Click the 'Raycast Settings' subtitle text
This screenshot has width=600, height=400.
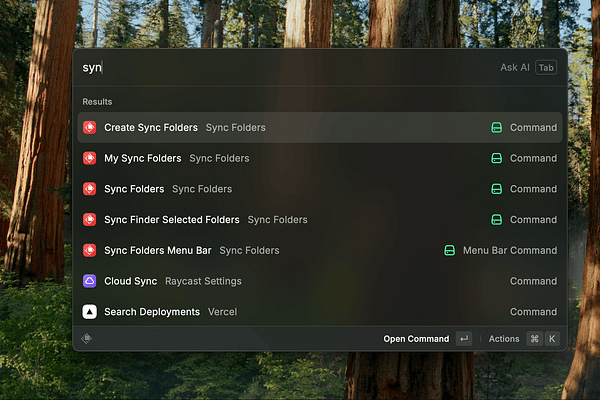pos(203,281)
